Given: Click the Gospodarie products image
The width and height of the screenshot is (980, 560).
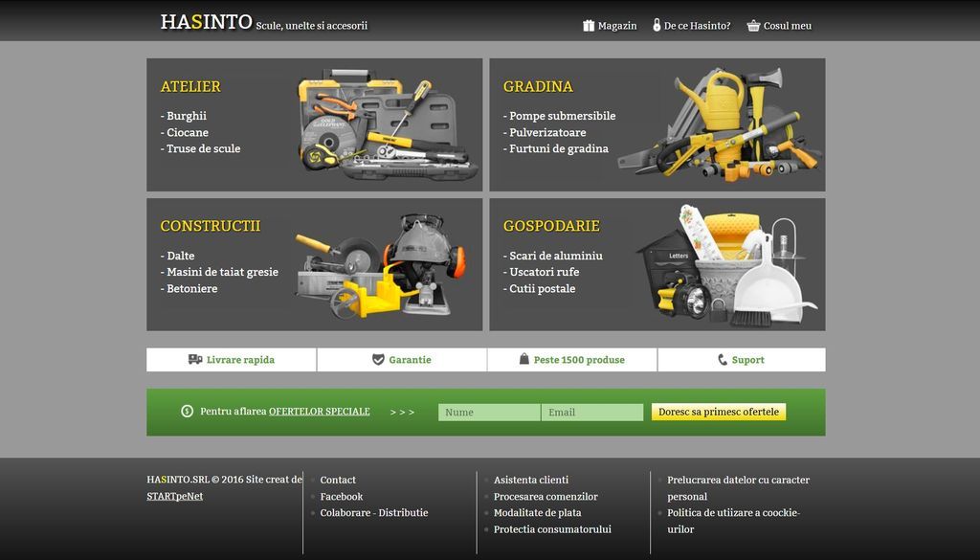Looking at the screenshot, I should point(725,265).
